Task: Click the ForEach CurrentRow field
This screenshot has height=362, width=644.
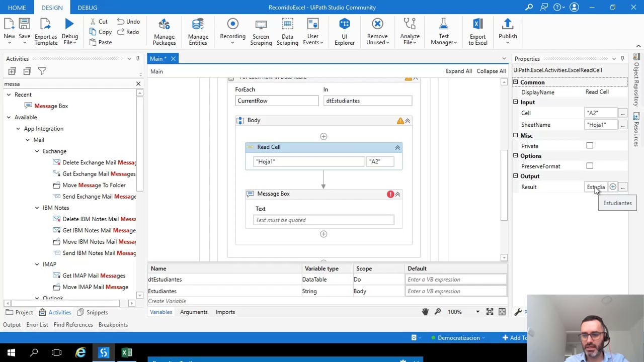Action: pyautogui.click(x=277, y=101)
